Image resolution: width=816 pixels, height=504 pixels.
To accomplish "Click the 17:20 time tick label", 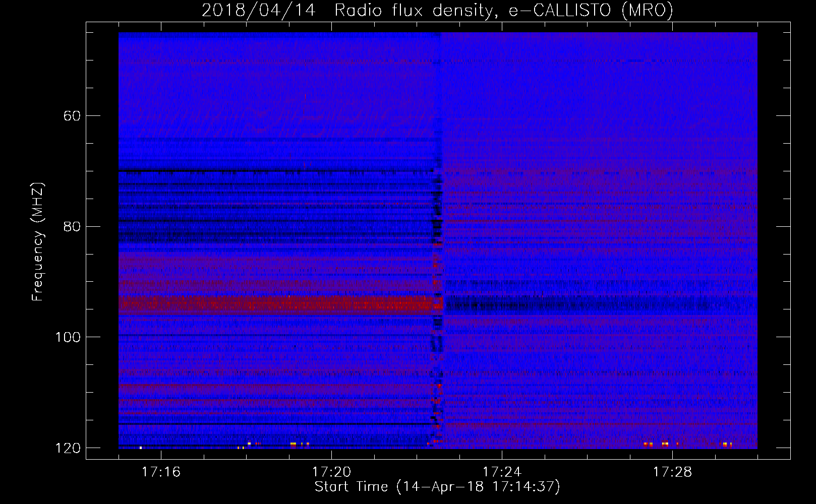I will 331,472.
